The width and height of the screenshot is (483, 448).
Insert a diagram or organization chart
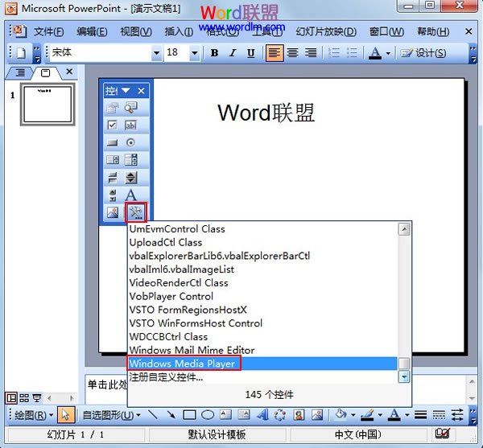click(x=280, y=415)
